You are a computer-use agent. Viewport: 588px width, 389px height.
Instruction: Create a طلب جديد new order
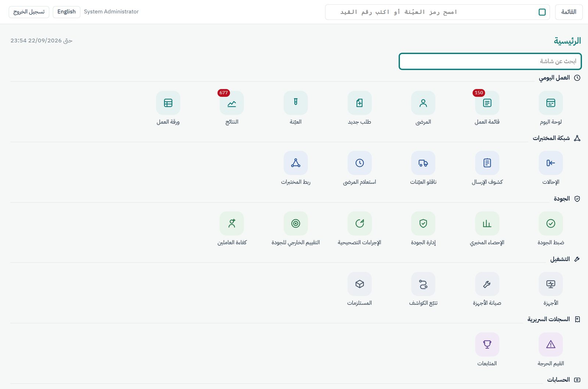pos(359,103)
